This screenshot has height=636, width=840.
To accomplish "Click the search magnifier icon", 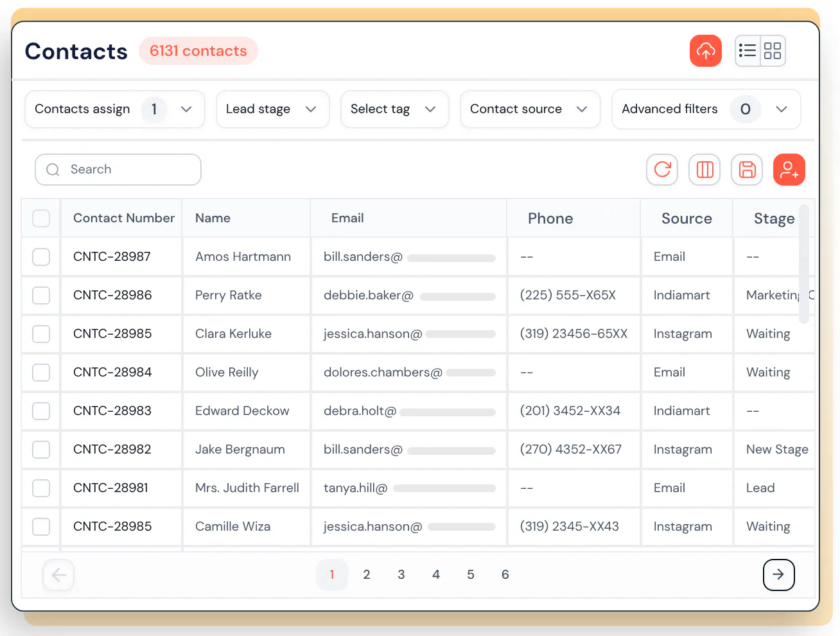I will pos(53,170).
